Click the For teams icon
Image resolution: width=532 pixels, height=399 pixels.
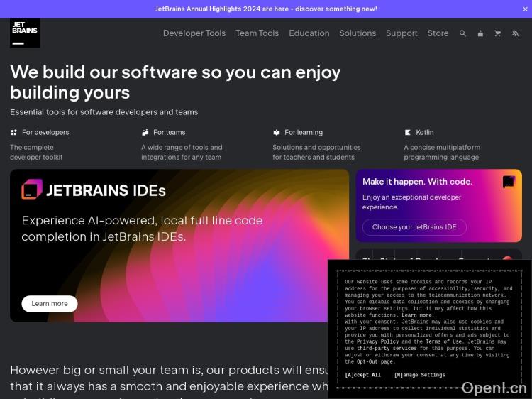click(x=145, y=133)
